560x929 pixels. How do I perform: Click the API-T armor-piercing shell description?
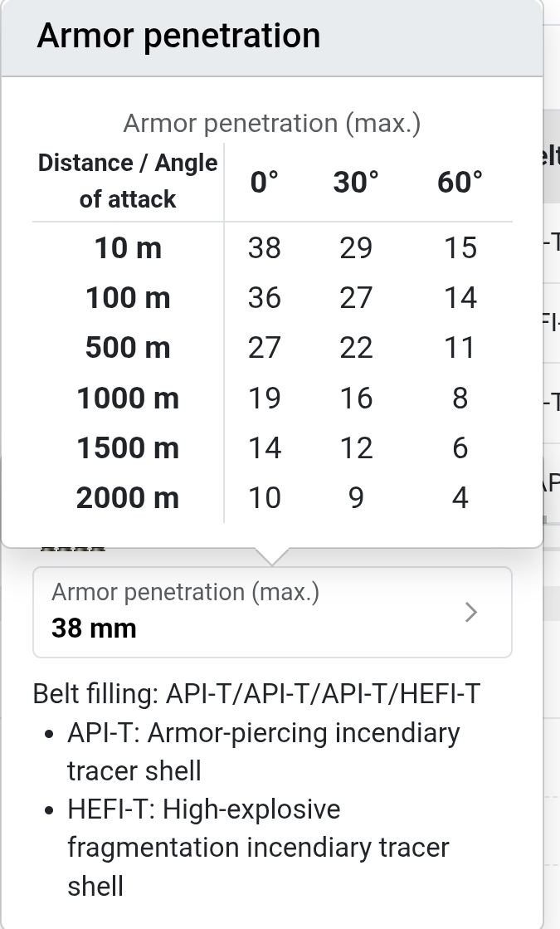(263, 751)
